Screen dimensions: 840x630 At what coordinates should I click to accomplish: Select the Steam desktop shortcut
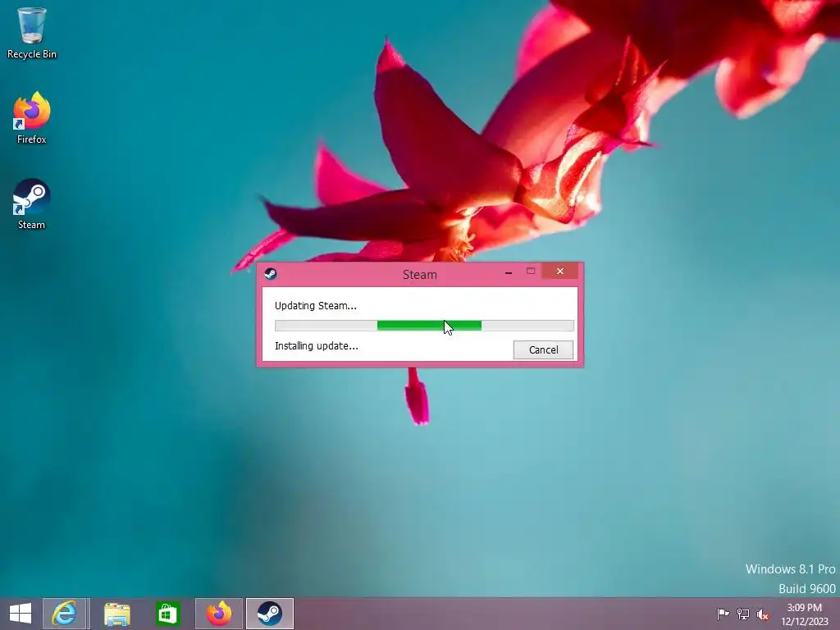[x=32, y=204]
